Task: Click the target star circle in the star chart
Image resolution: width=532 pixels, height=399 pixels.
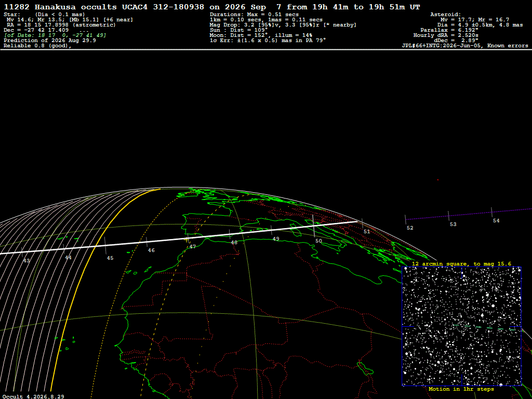Action: 461,326
